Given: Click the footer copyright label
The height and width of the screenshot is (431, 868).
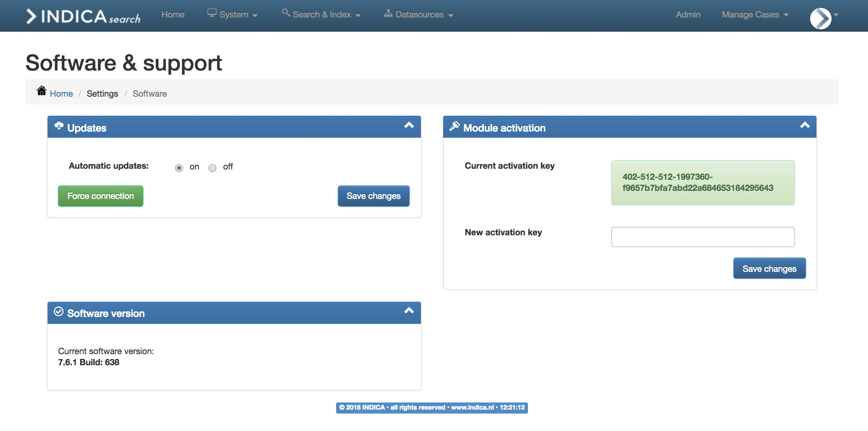Looking at the screenshot, I should tap(432, 408).
